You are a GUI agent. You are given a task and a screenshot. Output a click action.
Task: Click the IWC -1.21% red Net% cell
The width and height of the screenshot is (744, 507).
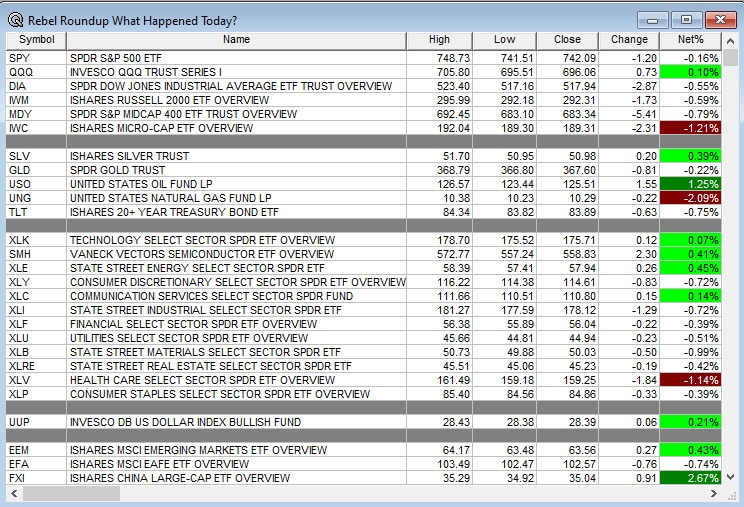click(690, 128)
